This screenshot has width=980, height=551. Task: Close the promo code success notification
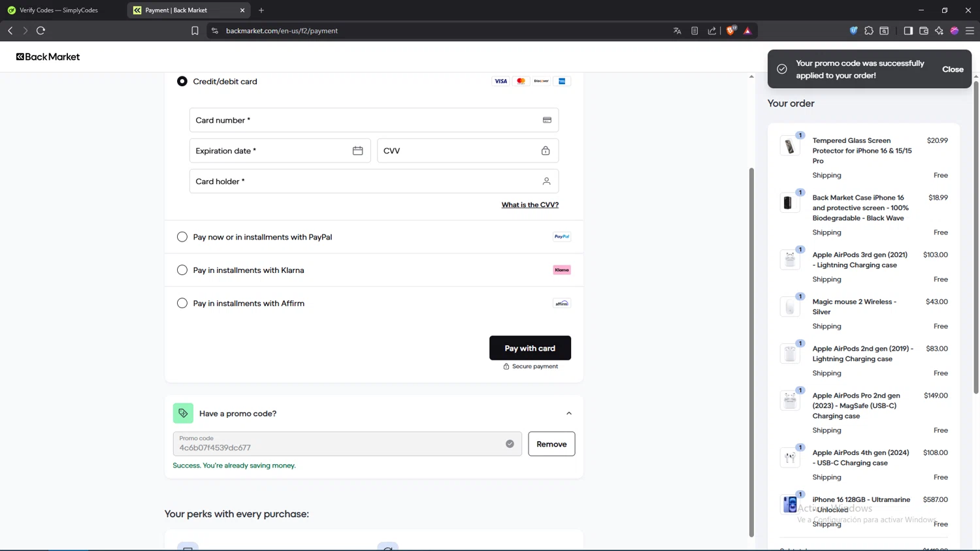pyautogui.click(x=953, y=69)
